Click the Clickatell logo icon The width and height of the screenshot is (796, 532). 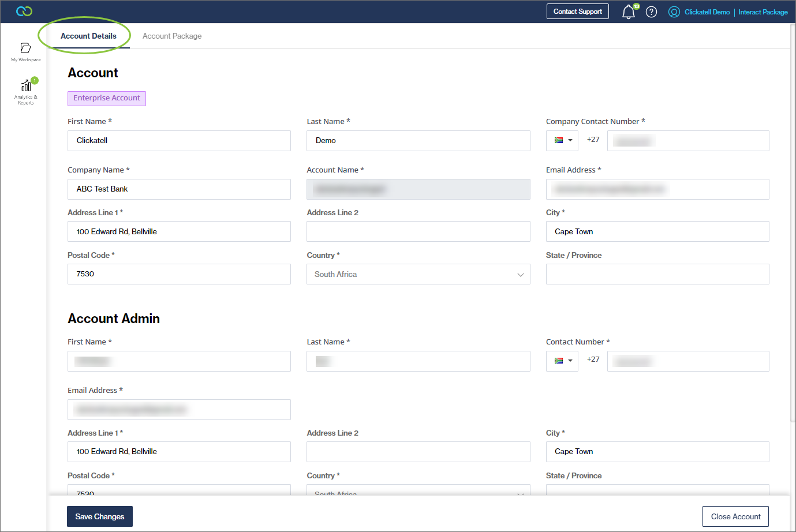point(24,12)
